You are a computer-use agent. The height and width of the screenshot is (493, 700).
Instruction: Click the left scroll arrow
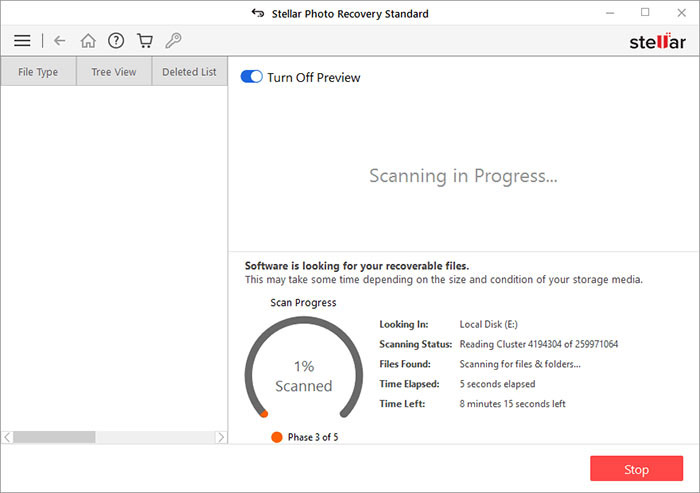click(7, 437)
